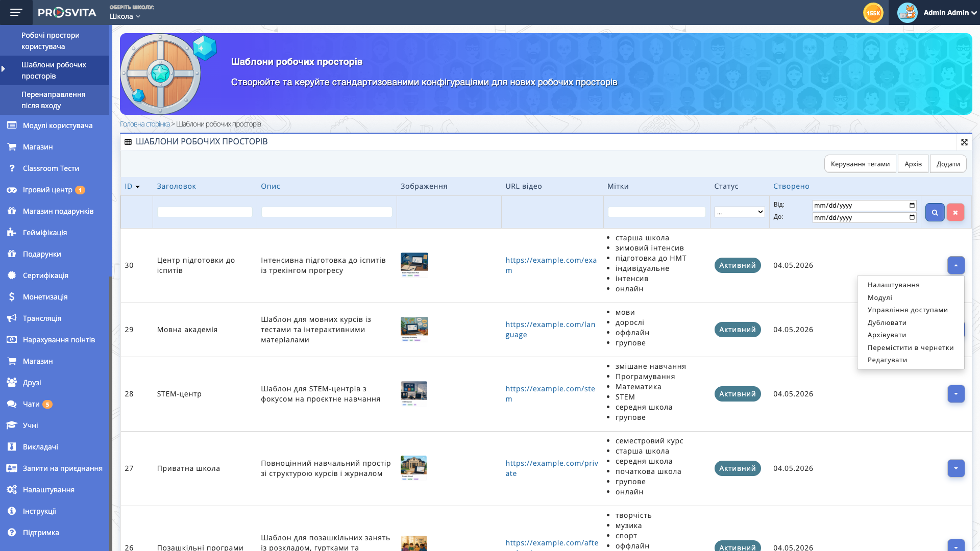Screen dimensions: 980x551
Task: Click the Активний status badge for STEM-центр
Action: (737, 394)
